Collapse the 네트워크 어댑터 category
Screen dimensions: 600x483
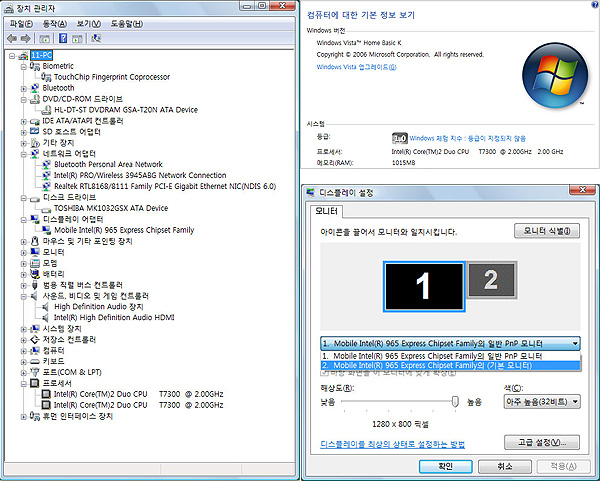[x=24, y=154]
